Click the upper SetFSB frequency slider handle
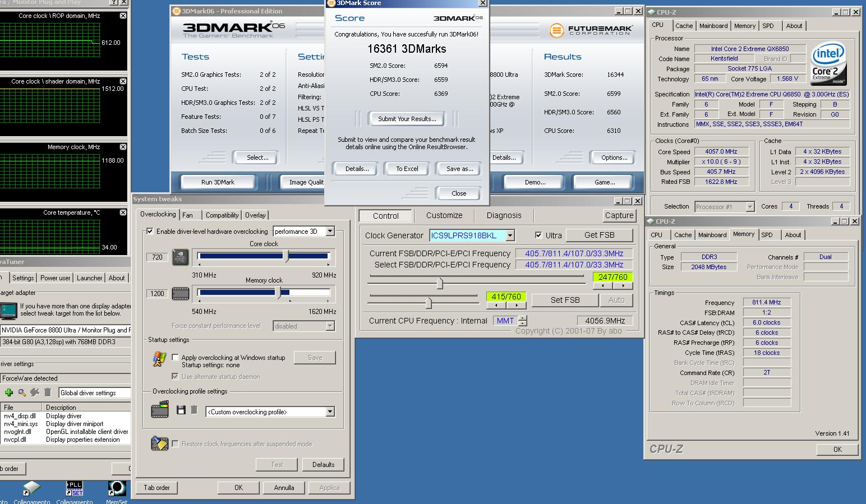The image size is (866, 504). pos(440,284)
